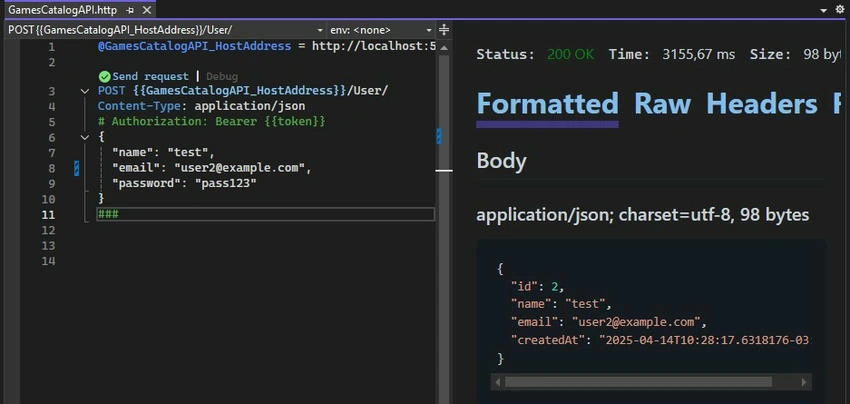Click the request email user2@example.com line
The height and width of the screenshot is (404, 850).
click(211, 168)
